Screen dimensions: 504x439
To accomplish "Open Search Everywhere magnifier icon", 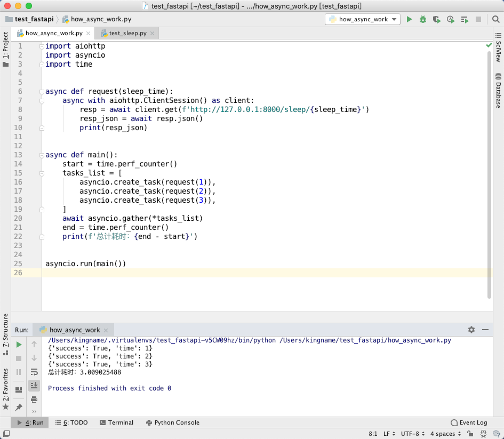I will pyautogui.click(x=495, y=19).
